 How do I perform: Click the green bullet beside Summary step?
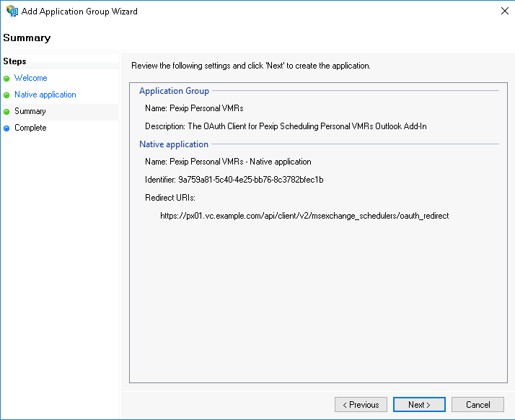coord(6,112)
